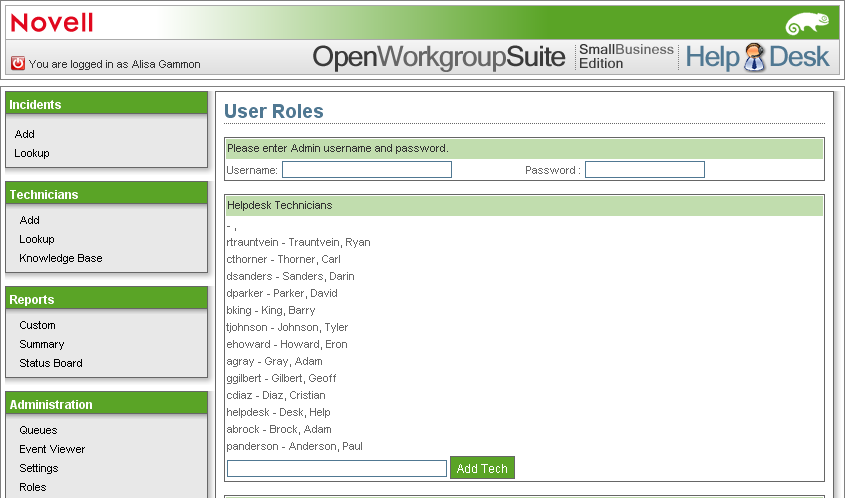
Task: Select technician ggilbert - Gilbert, Geoff
Action: click(281, 378)
